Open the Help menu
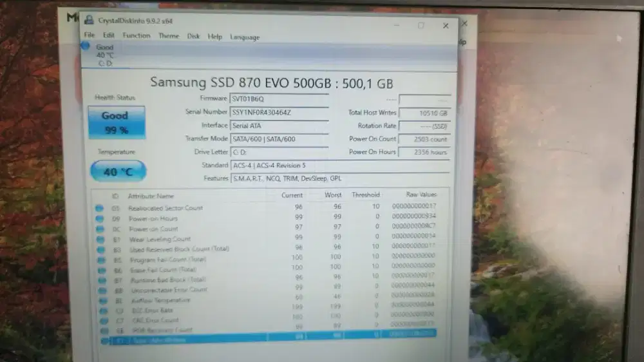The height and width of the screenshot is (362, 644). coord(214,37)
